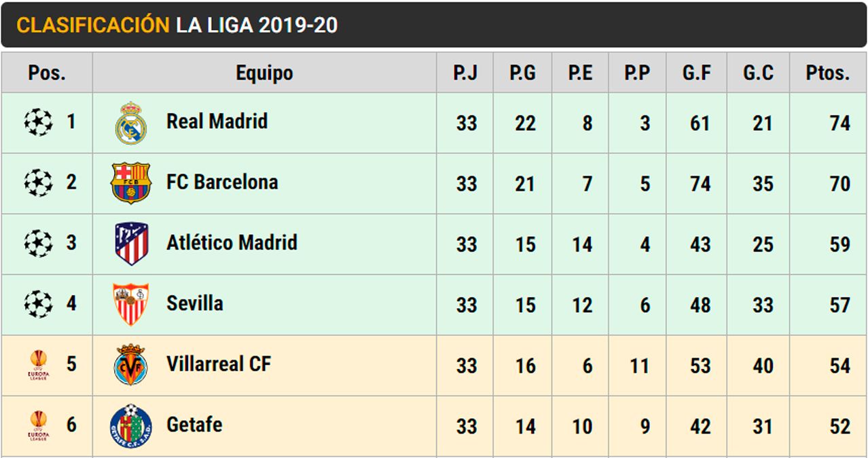868x458 pixels.
Task: Click the Clasificación La Liga 2019-20 title
Action: (x=177, y=25)
